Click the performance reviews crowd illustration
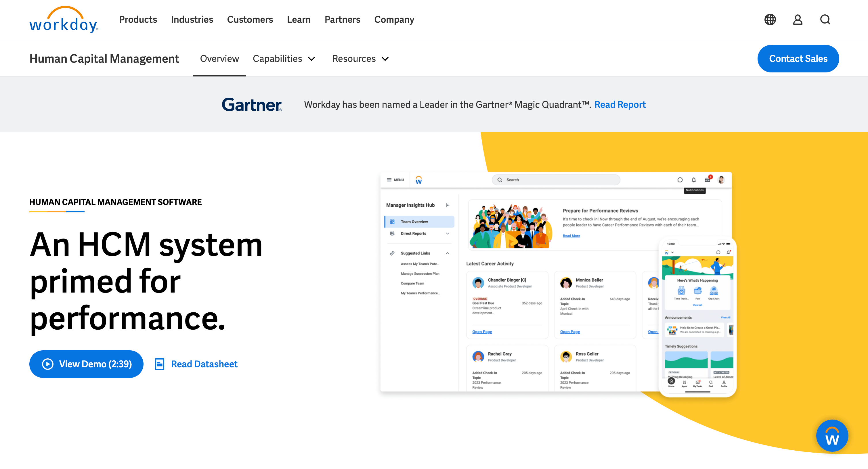868x469 pixels. pos(511,226)
